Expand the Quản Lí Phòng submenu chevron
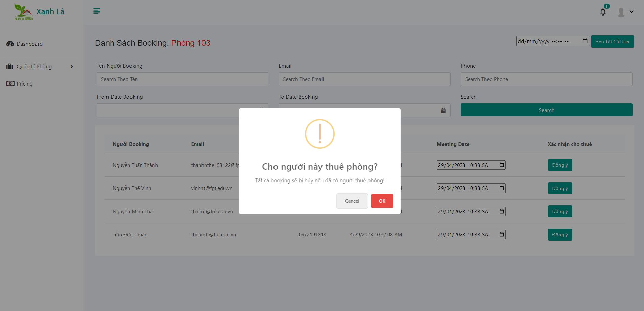This screenshot has width=644, height=311. click(71, 67)
